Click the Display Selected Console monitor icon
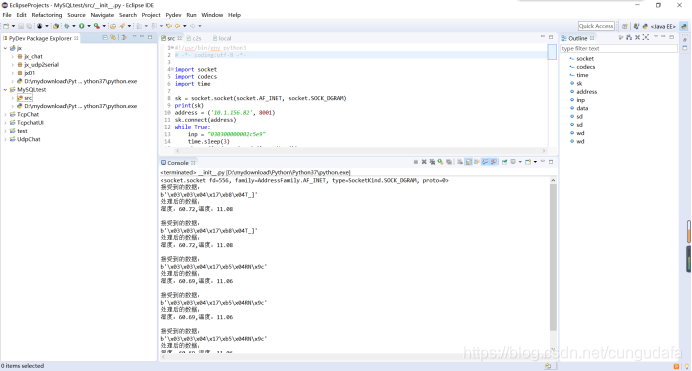692x371 pixels. click(x=513, y=162)
